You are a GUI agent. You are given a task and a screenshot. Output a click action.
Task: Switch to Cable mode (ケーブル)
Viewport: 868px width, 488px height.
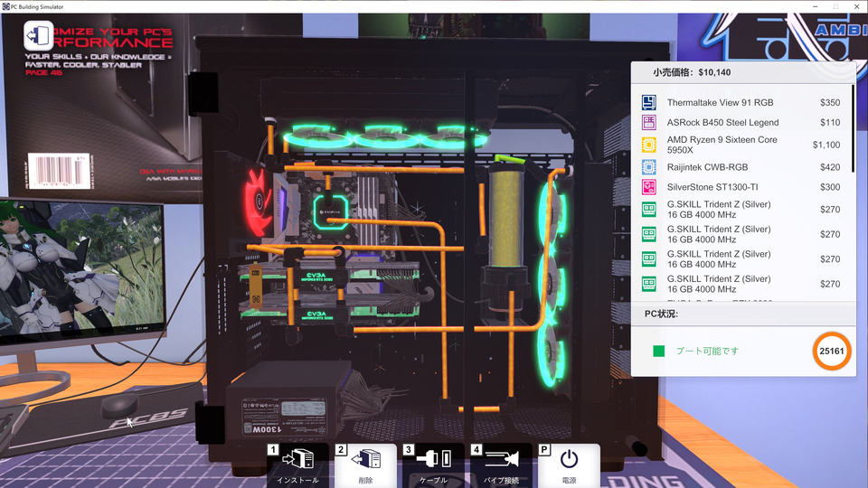[x=433, y=465]
